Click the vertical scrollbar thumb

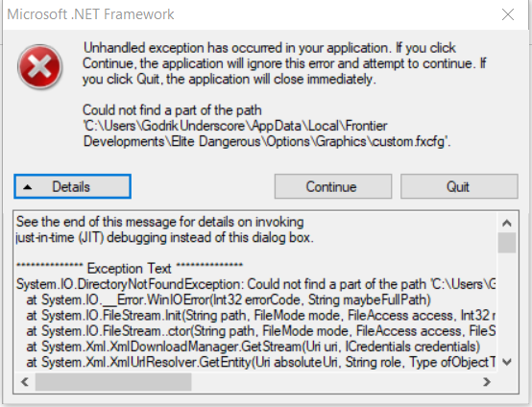(507, 243)
